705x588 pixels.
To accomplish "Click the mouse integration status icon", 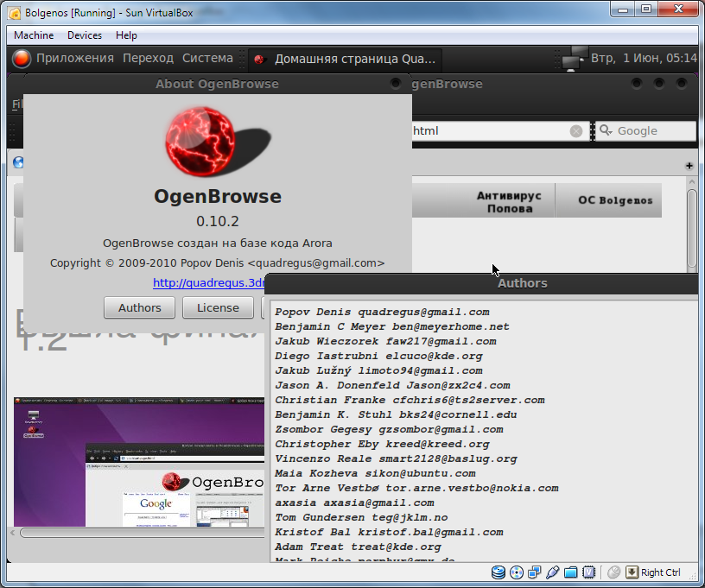I will click(613, 572).
